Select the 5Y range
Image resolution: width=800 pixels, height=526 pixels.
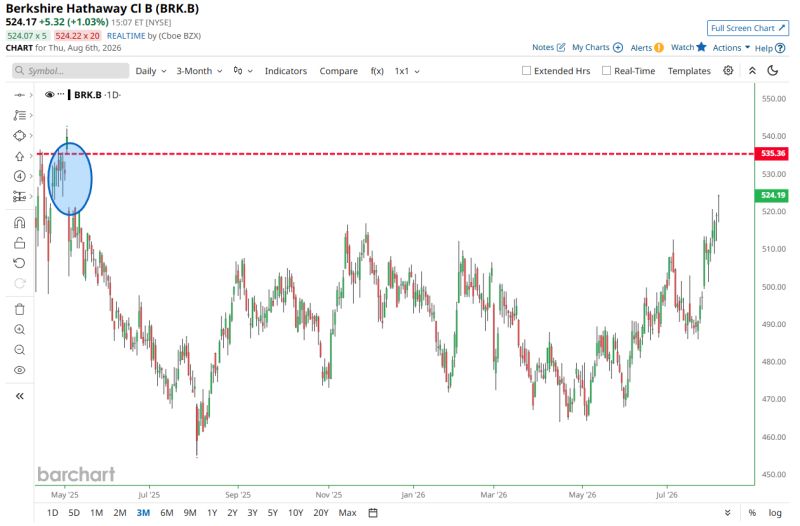tap(273, 513)
